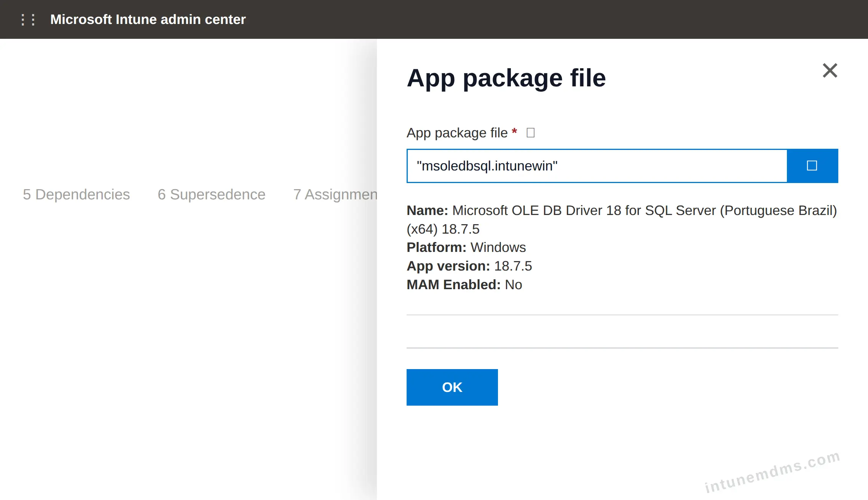Screen dimensions: 868x500
Task: Click the App version 18.7.5 text
Action: click(469, 266)
